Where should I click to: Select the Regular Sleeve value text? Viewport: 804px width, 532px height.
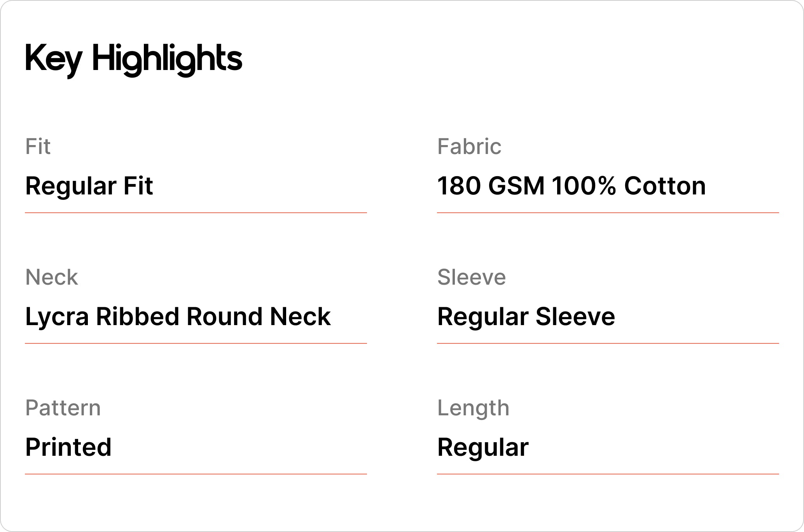(526, 316)
